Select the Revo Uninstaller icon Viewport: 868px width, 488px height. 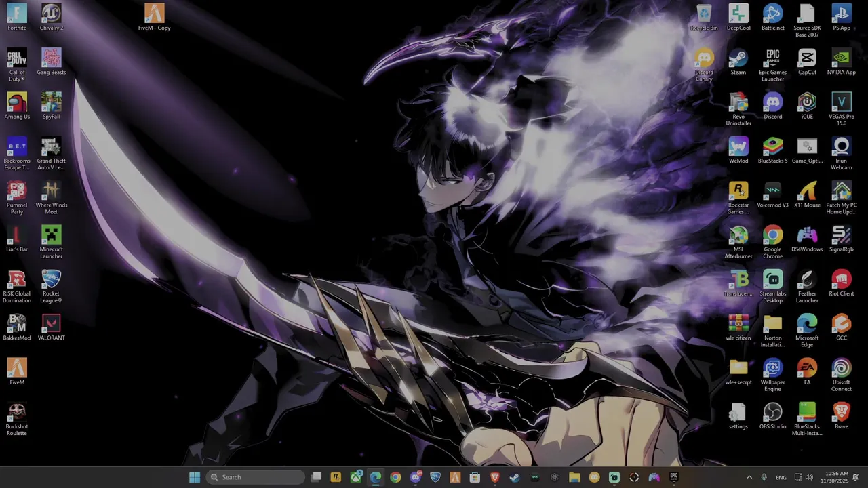(738, 109)
